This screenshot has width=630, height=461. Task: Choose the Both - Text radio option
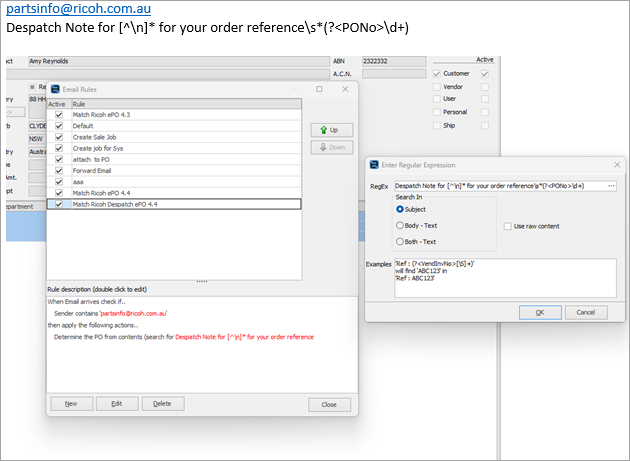pos(400,242)
